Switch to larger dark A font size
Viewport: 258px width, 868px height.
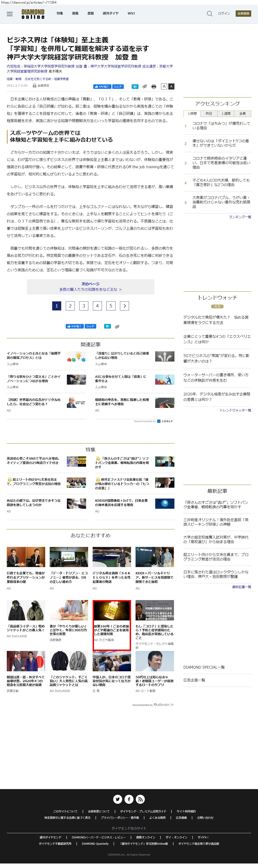coord(171,87)
